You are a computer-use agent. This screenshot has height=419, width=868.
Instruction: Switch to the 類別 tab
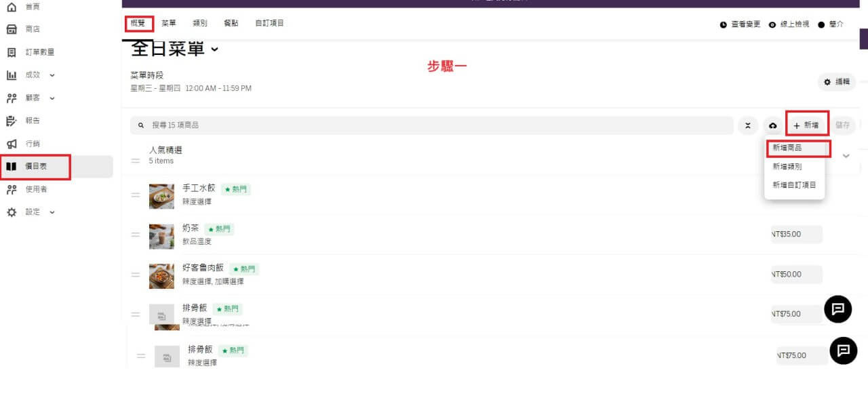pos(200,23)
